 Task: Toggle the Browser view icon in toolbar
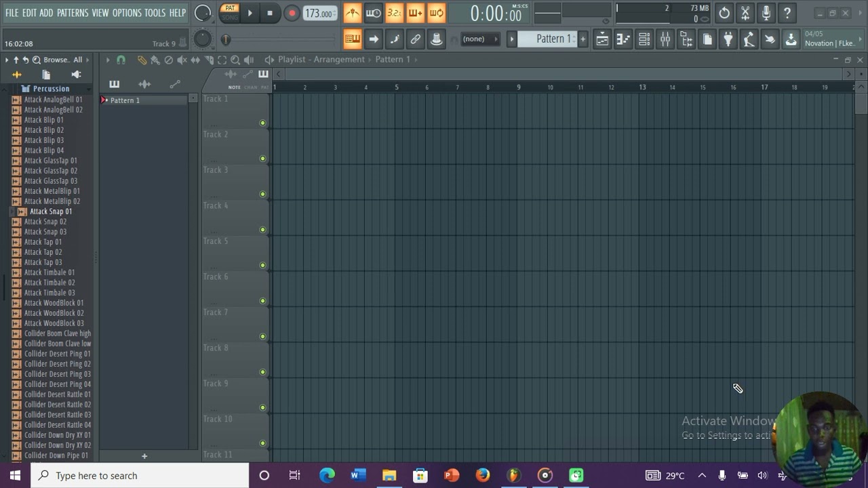coord(686,39)
